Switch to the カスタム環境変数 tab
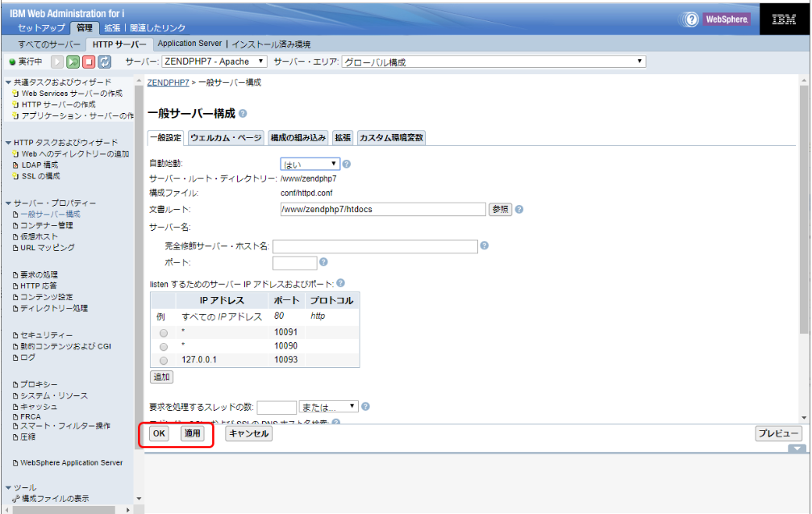The image size is (812, 514). tap(392, 138)
